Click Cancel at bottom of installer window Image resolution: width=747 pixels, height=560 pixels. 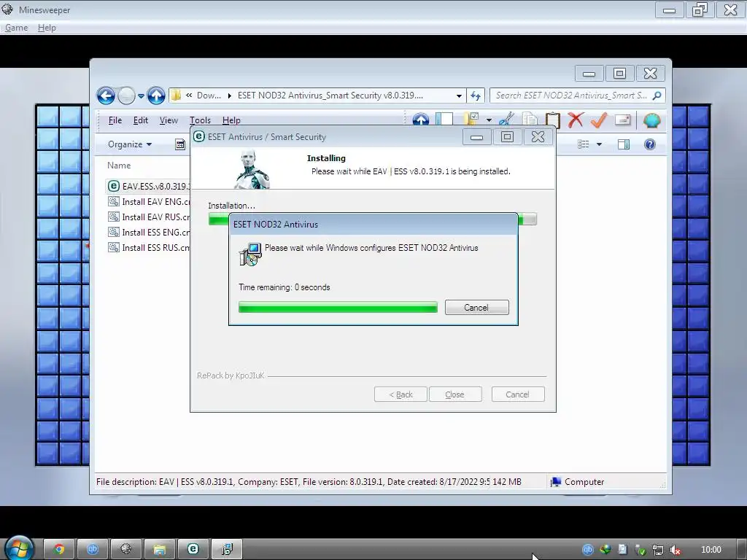click(518, 394)
